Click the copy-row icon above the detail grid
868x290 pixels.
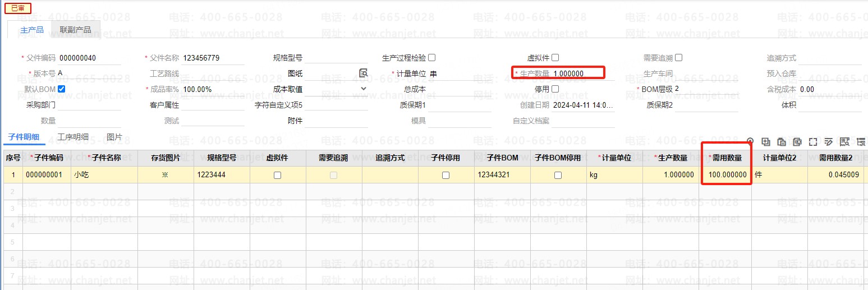[x=765, y=142]
